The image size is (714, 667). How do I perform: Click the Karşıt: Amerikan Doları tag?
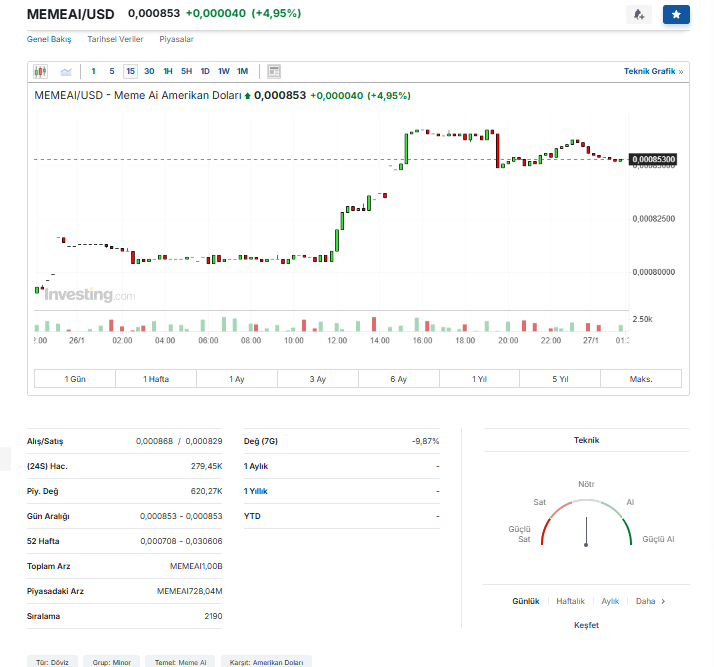pyautogui.click(x=266, y=662)
